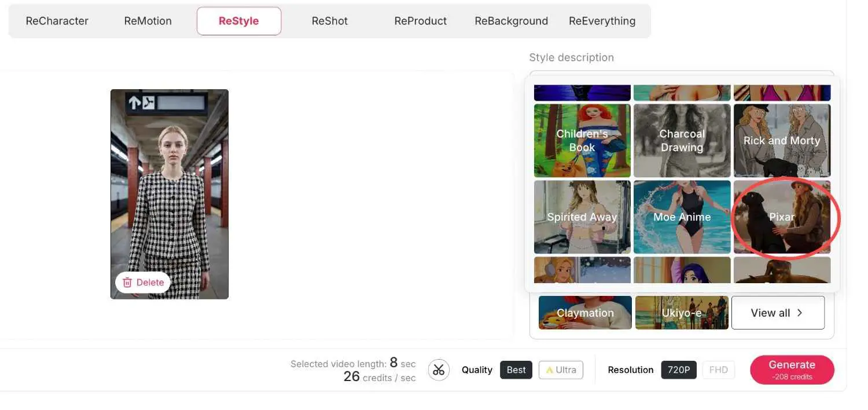Select FHD resolution

(x=718, y=369)
